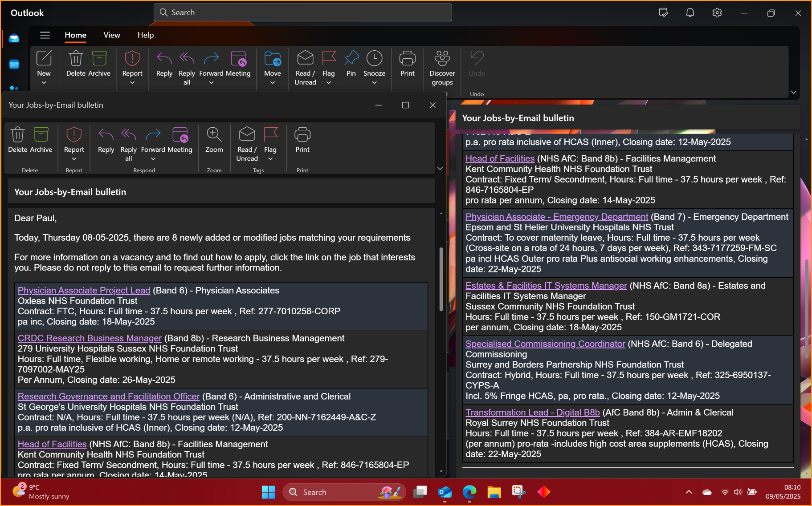Screen dimensions: 812x506
Task: Click New mail icon in main ribbon
Action: 44,59
